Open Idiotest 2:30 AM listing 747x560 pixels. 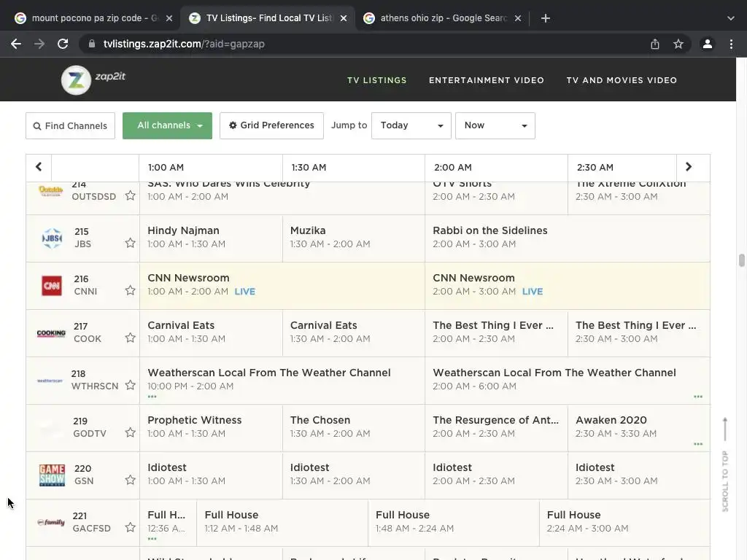click(638, 475)
